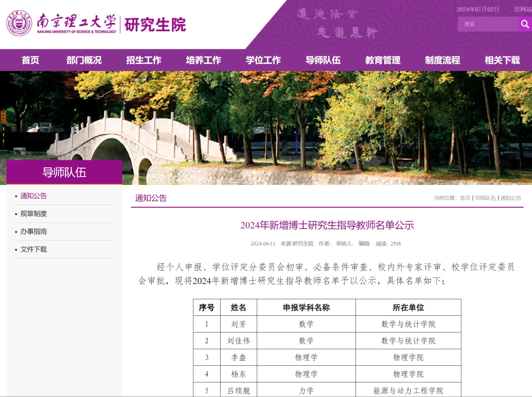Select 文件下载 in the sidebar
The image size is (532, 397).
pyautogui.click(x=33, y=249)
